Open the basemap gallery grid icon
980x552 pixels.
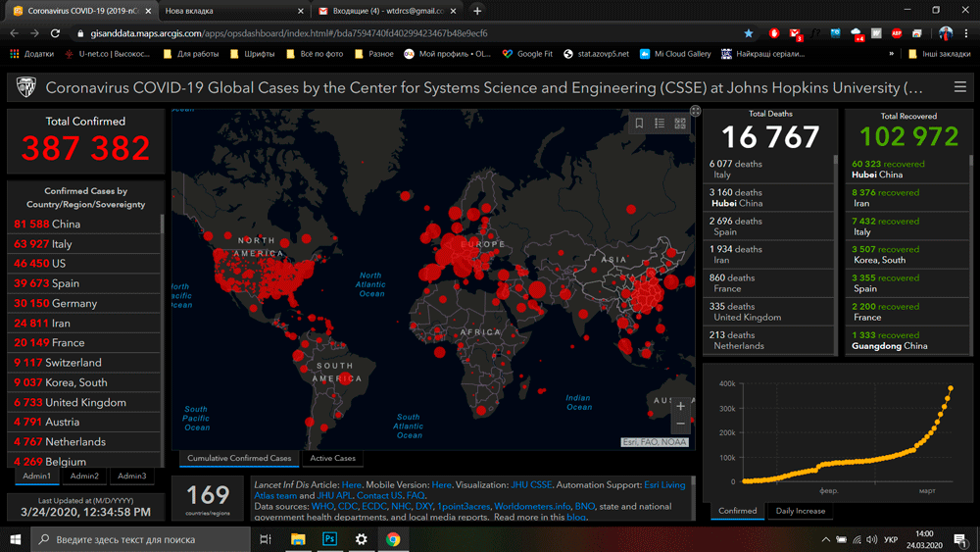click(x=680, y=124)
